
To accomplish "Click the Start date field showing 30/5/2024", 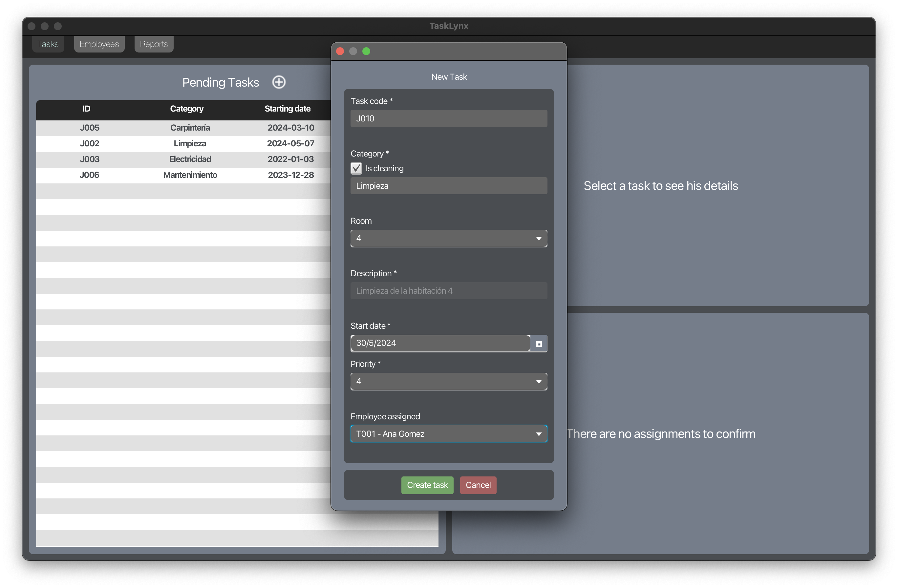I will coord(440,343).
